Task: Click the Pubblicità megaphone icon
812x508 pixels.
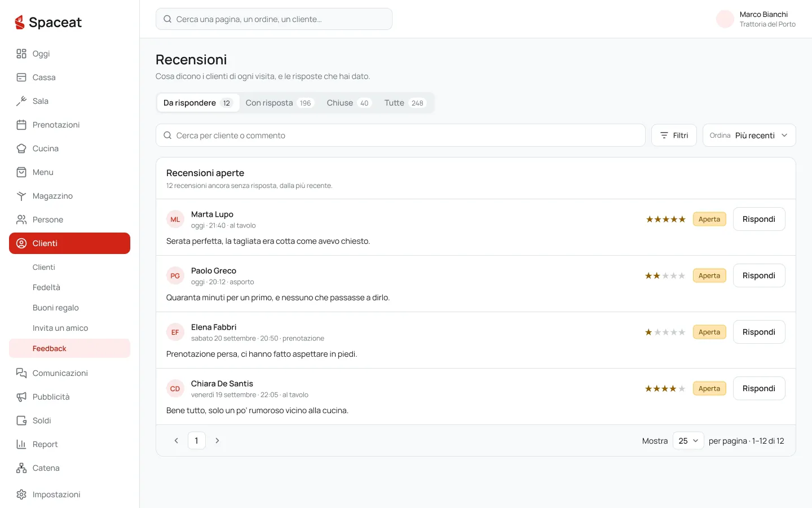Action: point(21,397)
